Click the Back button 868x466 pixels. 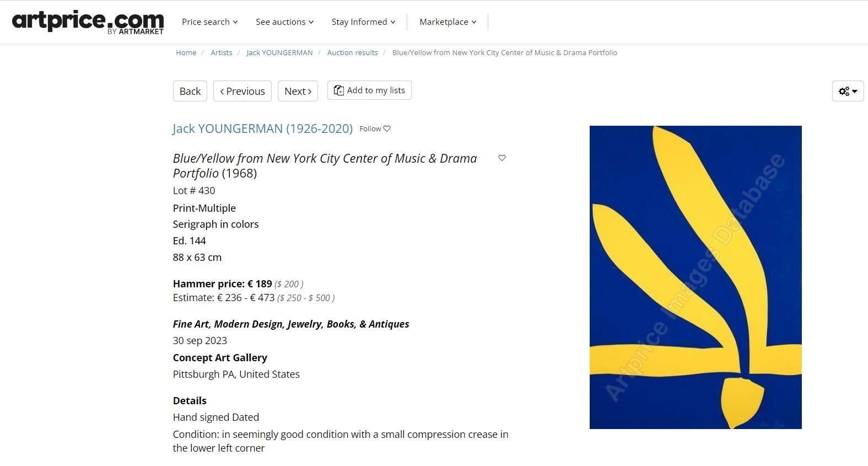[190, 91]
